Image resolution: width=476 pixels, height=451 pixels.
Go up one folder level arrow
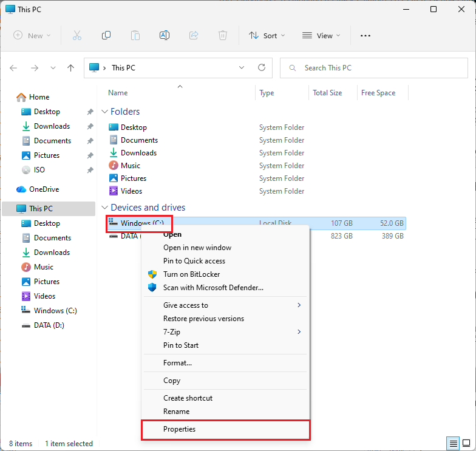tap(70, 68)
